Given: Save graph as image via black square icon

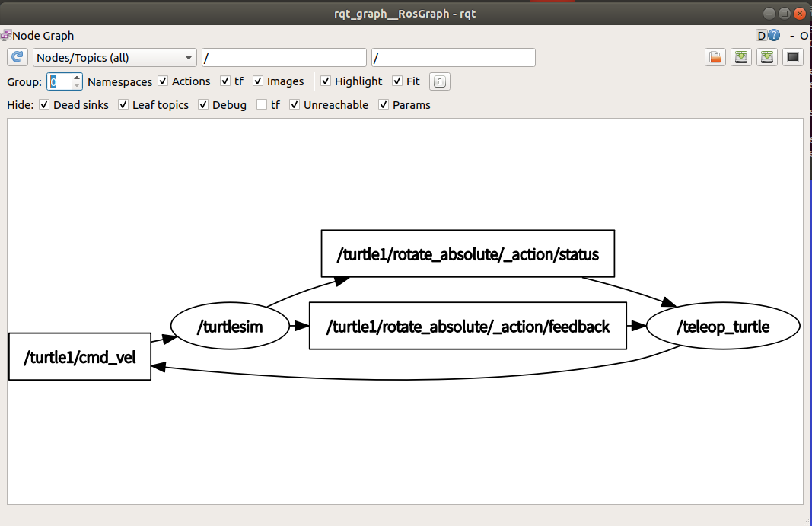Looking at the screenshot, I should (793, 57).
